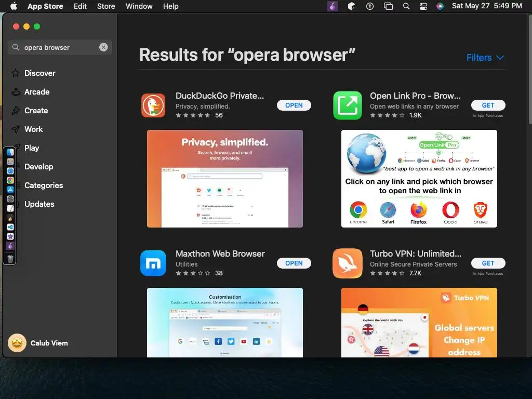Screen dimensions: 532x399
Task: Open the Window menu
Action: pyautogui.click(x=139, y=6)
